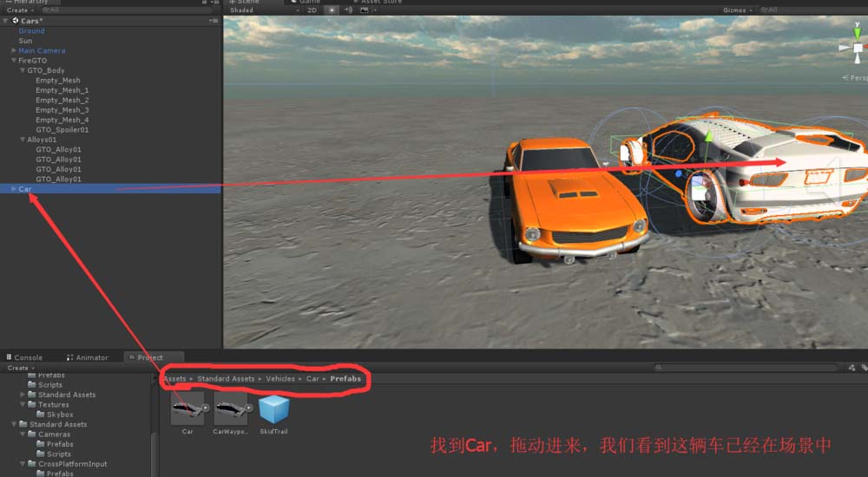868x477 pixels.
Task: Open the Project panel Create dropdown
Action: pos(21,368)
